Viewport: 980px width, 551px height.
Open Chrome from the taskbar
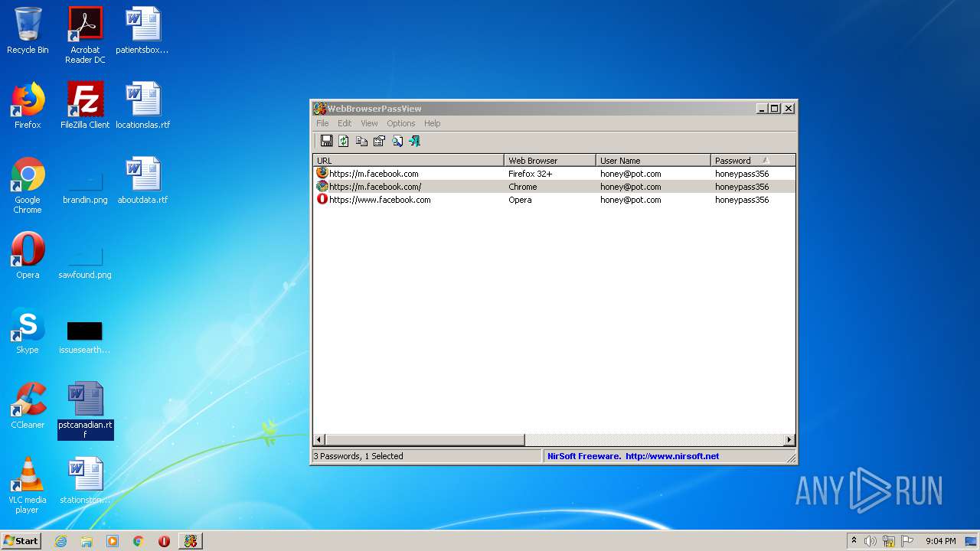[x=139, y=541]
